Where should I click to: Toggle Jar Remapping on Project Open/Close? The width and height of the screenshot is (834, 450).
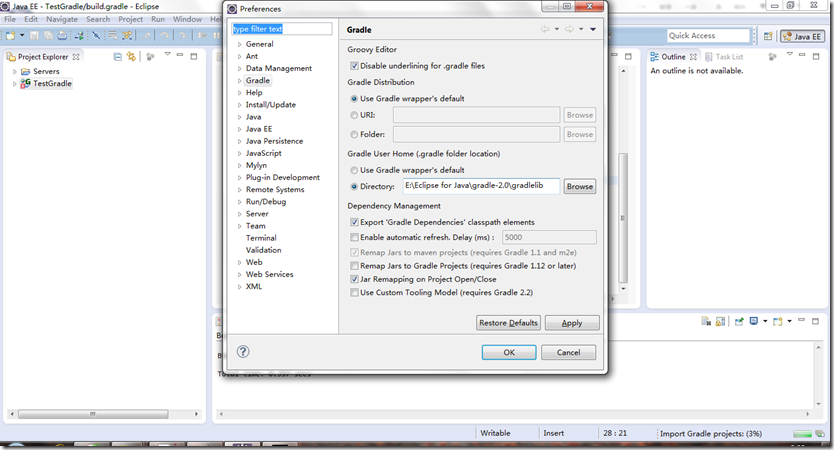(354, 279)
